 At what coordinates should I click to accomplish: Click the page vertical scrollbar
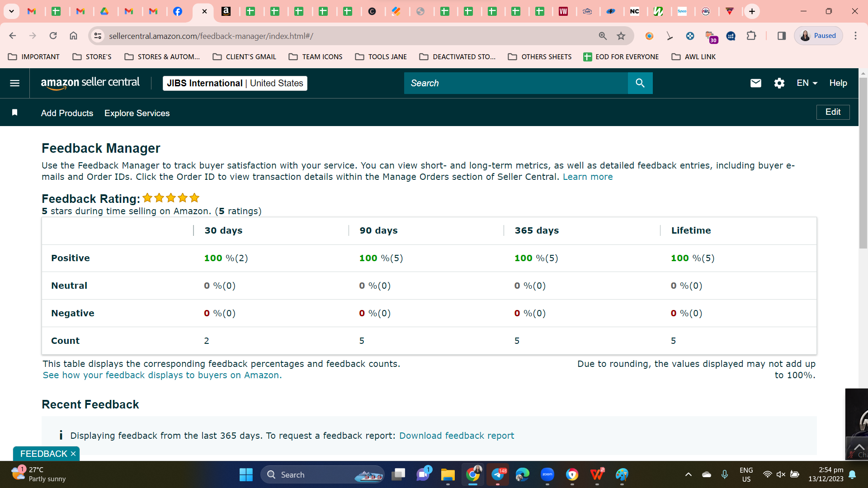click(863, 163)
